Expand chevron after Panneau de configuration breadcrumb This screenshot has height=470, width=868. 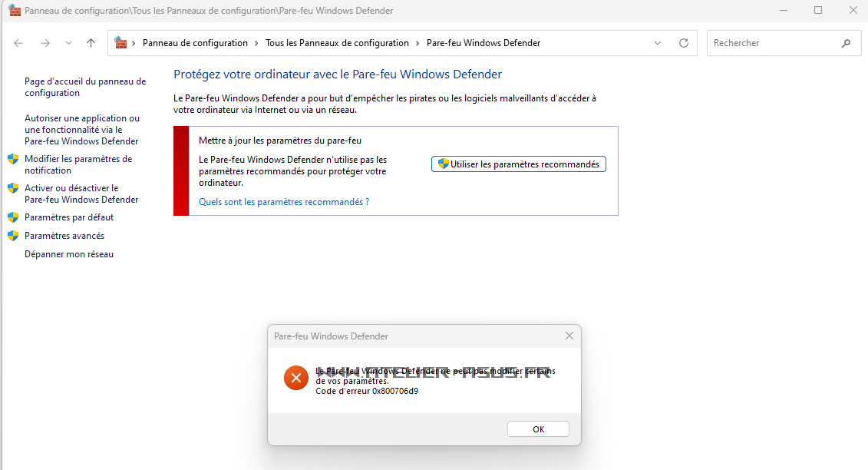coord(257,44)
